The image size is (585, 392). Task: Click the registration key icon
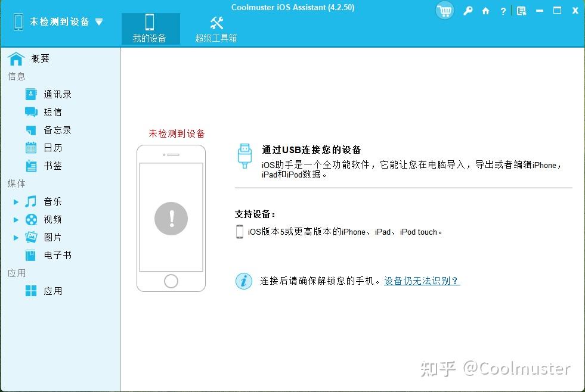[468, 10]
